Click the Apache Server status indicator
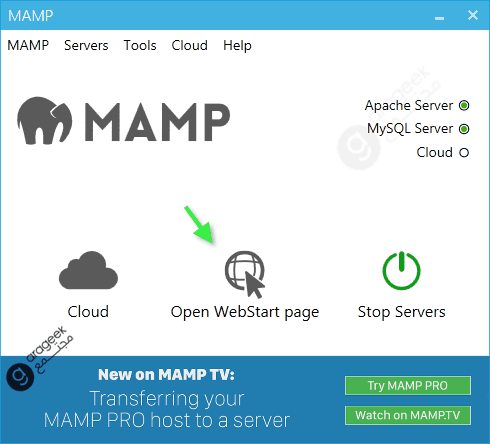 click(464, 106)
